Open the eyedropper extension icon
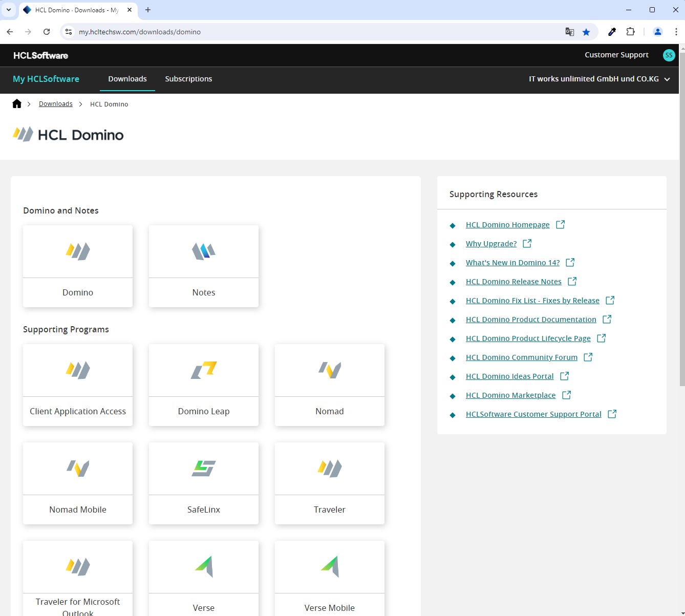685x616 pixels. click(612, 32)
